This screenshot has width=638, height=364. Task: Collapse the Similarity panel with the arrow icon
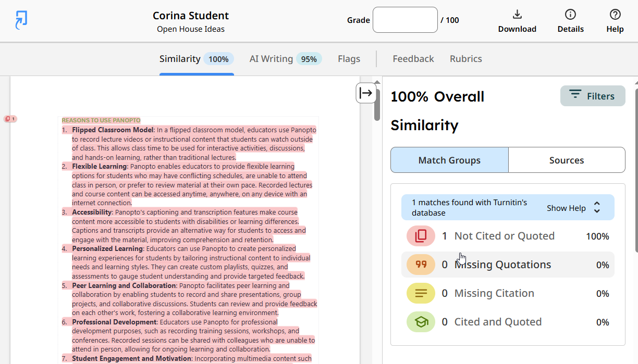pos(367,93)
